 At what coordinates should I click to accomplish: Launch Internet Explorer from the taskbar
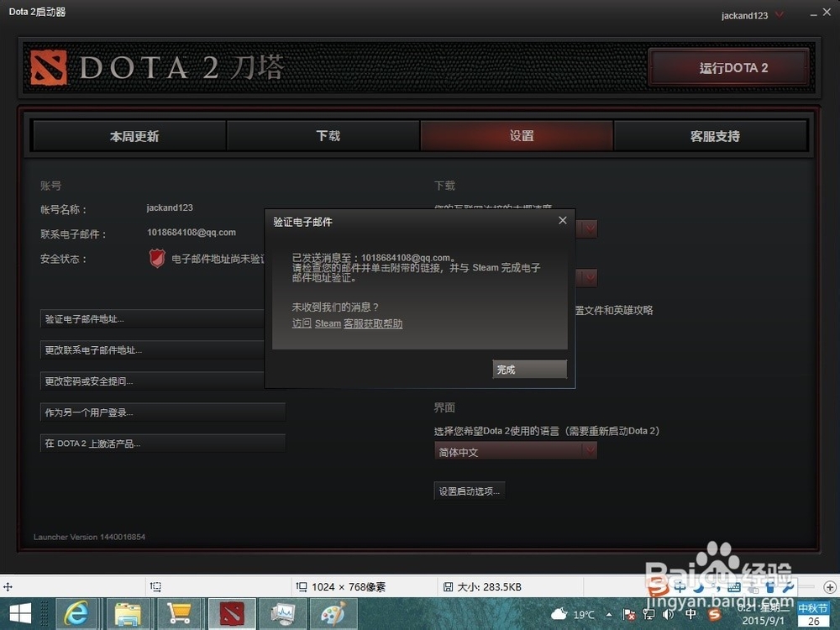tap(77, 614)
